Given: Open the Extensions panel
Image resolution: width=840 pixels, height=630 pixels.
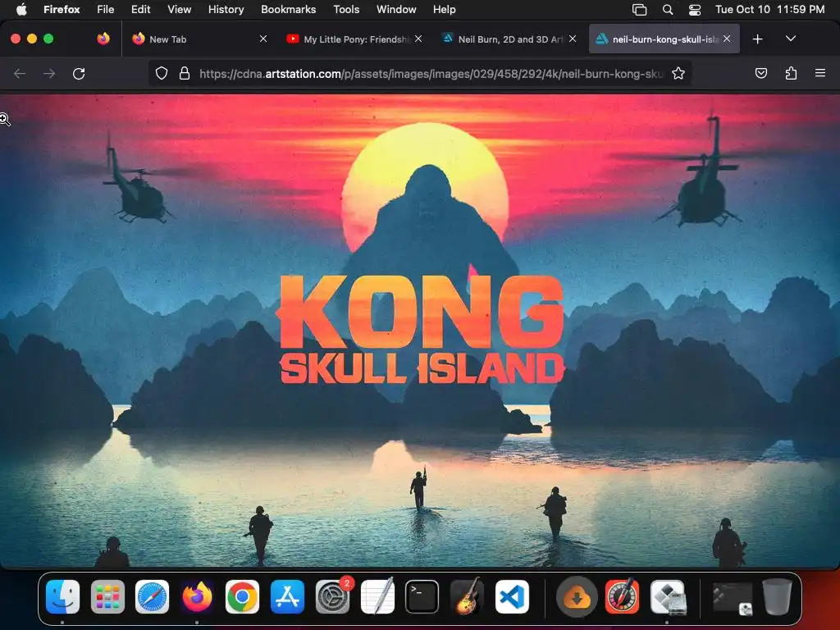Looking at the screenshot, I should tap(791, 73).
